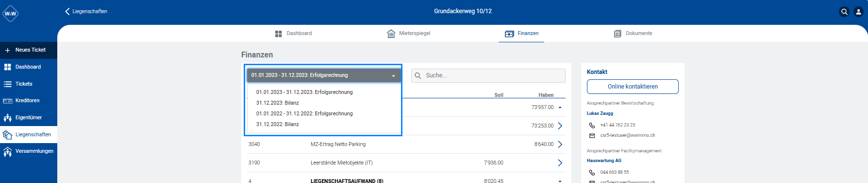Open details arrow for Leerstände Mietobjekte
Image resolution: width=868 pixels, height=183 pixels.
coord(560,163)
